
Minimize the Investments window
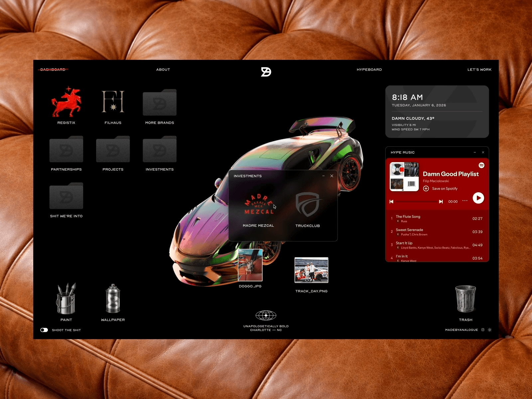pyautogui.click(x=323, y=176)
